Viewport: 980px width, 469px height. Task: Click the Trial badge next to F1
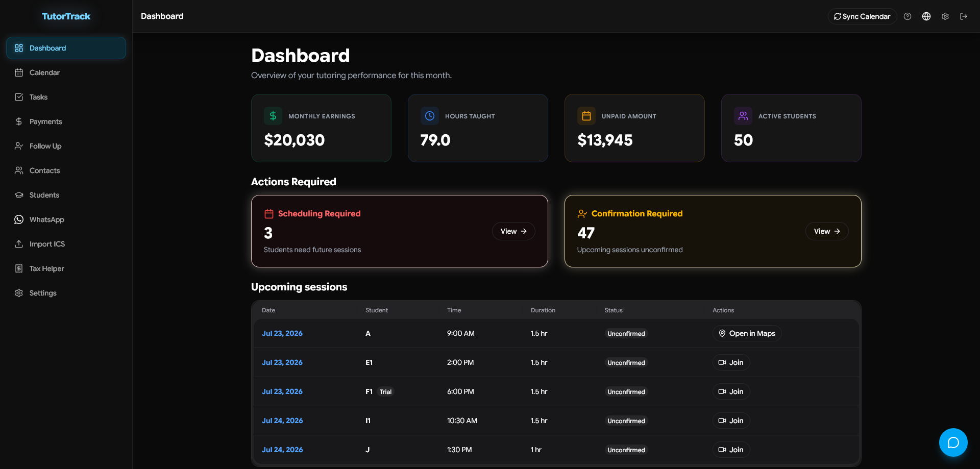[385, 392]
